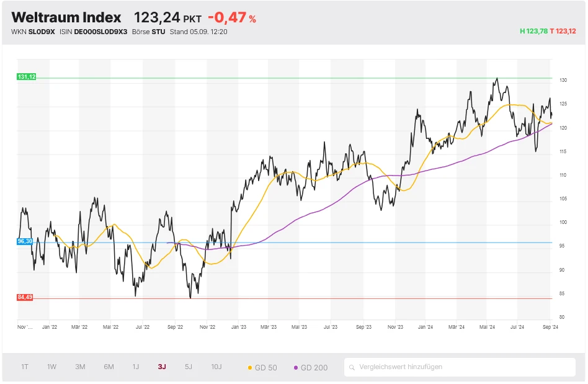This screenshot has width=588, height=384.
Task: Switch to the 1T intraday view
Action: click(25, 367)
